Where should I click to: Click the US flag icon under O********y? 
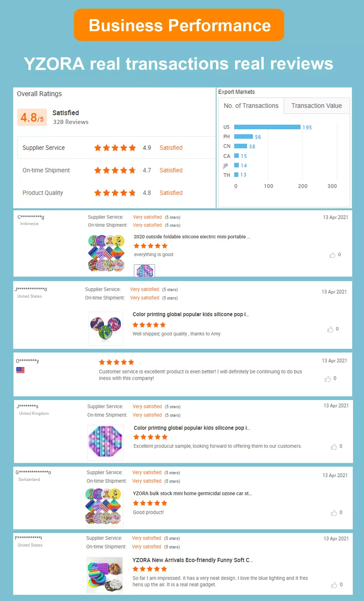click(21, 370)
